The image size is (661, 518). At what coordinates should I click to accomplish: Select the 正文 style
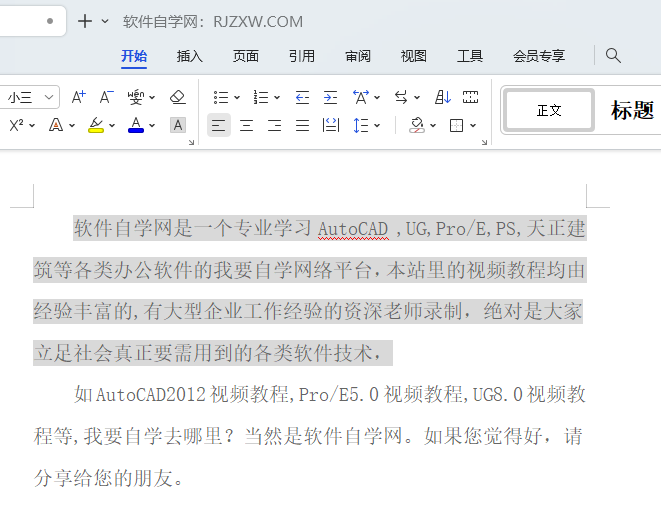[x=549, y=110]
